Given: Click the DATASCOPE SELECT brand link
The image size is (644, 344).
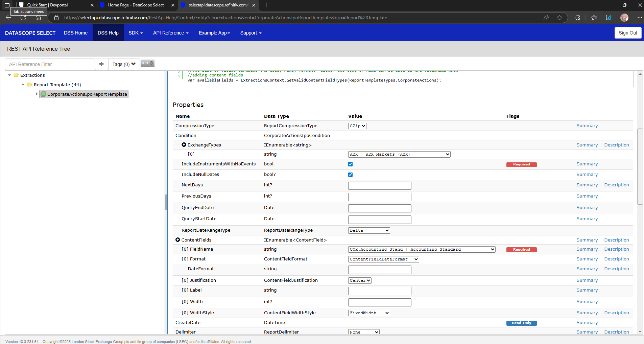Looking at the screenshot, I should click(30, 33).
